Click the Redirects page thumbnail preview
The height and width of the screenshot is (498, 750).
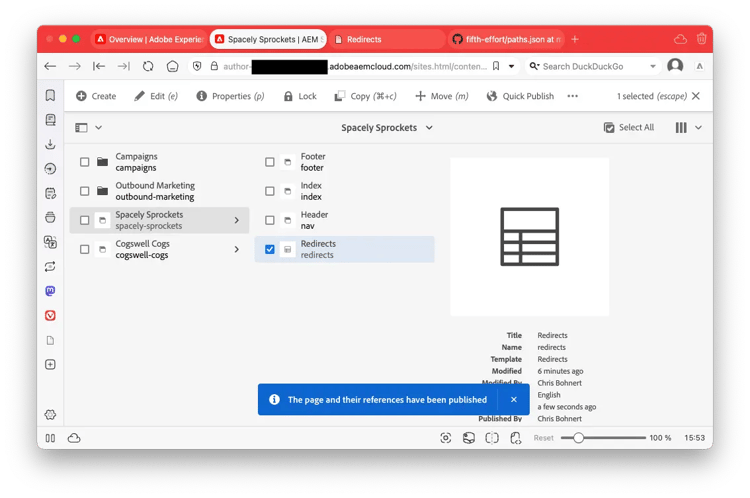pos(529,237)
